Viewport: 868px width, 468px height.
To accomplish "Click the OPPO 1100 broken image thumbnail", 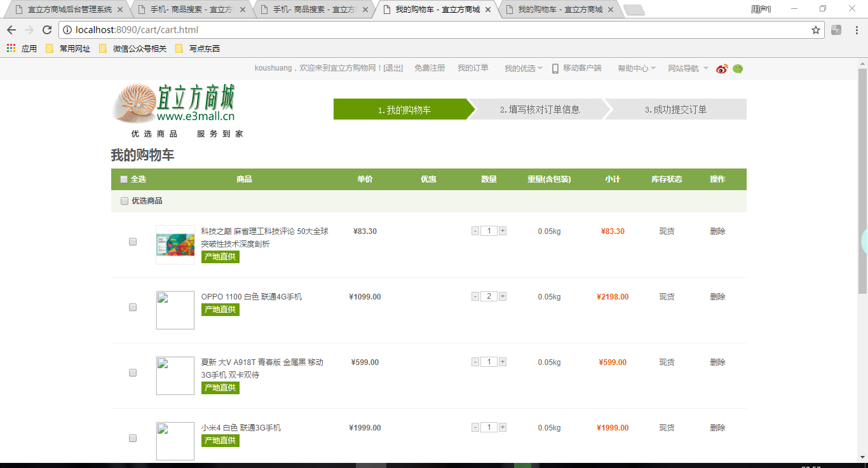I will (175, 310).
